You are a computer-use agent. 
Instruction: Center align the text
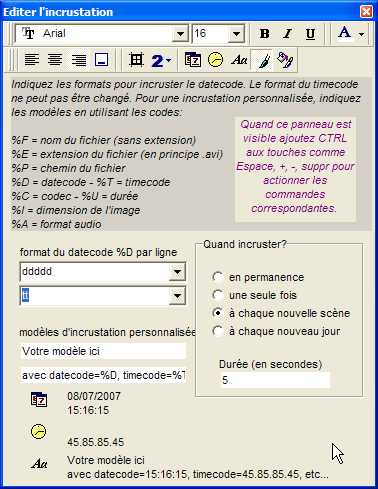point(55,60)
